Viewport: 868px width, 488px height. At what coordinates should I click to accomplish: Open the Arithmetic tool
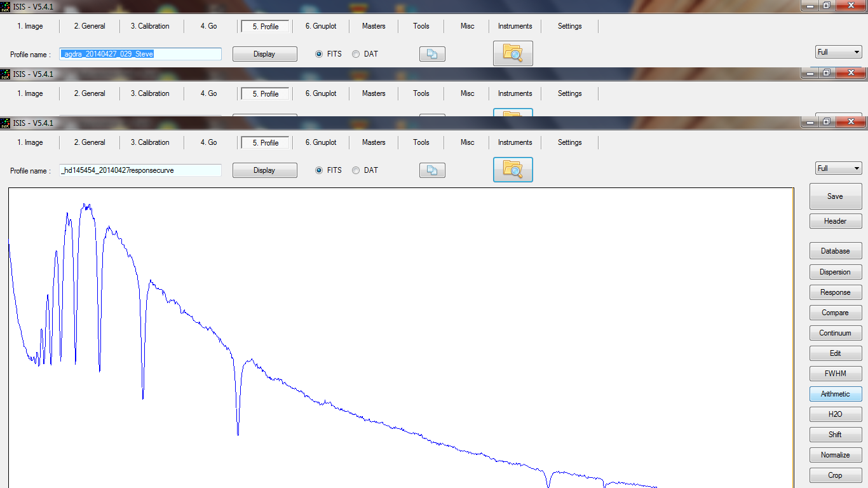click(x=835, y=394)
